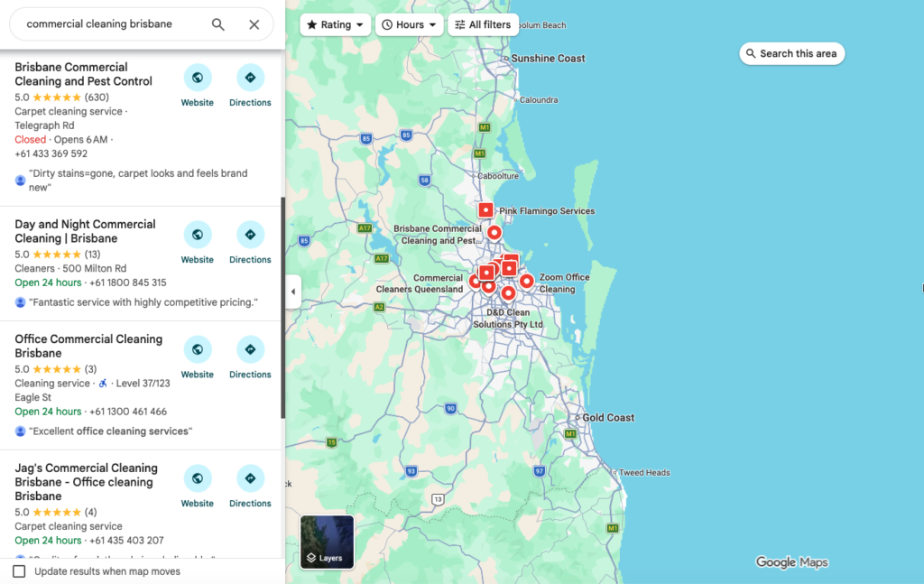This screenshot has width=924, height=584.
Task: Click the reviewer avatar beside "Excellent office cleaning"
Action: (x=20, y=431)
